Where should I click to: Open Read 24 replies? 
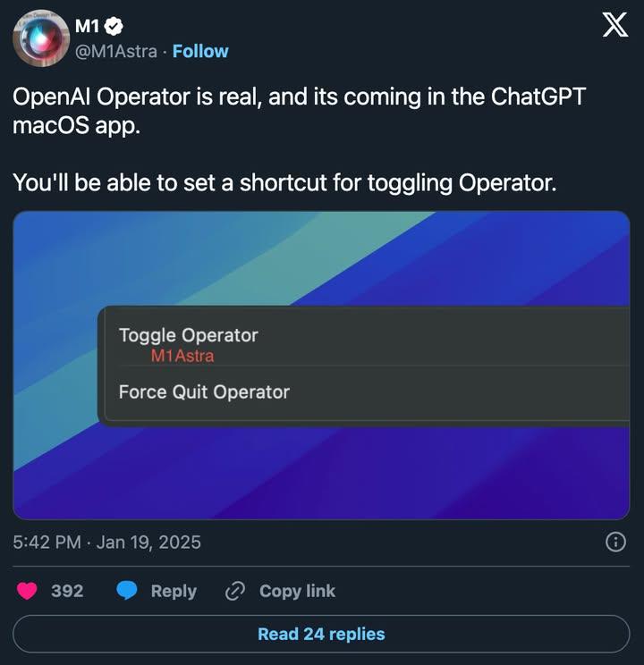point(321,634)
